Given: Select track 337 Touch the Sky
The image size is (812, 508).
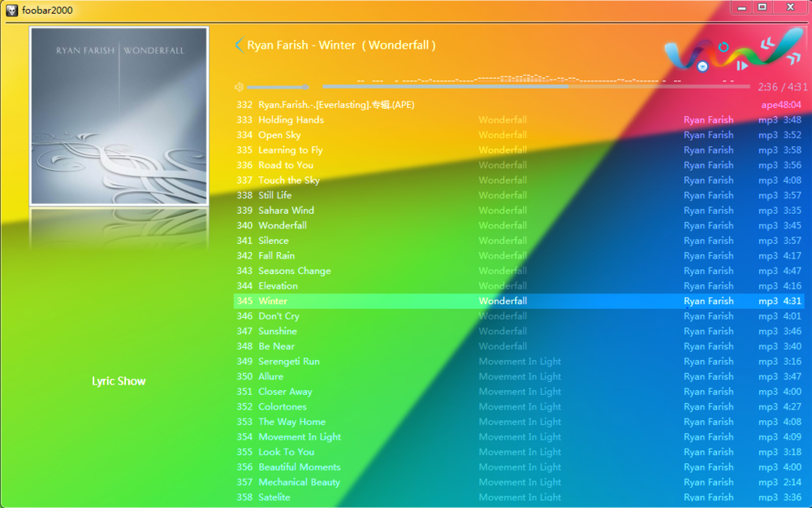Looking at the screenshot, I should point(520,180).
